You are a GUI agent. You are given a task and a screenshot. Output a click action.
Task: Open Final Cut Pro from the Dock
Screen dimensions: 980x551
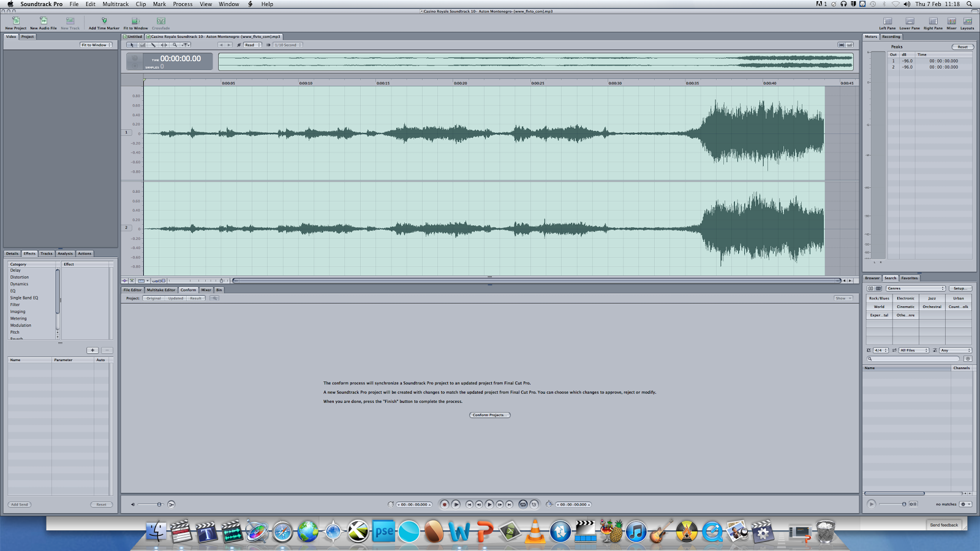pyautogui.click(x=181, y=531)
